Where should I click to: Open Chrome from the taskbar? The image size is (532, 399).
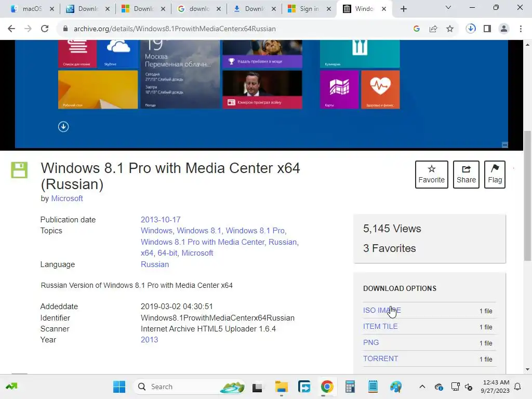pyautogui.click(x=327, y=387)
